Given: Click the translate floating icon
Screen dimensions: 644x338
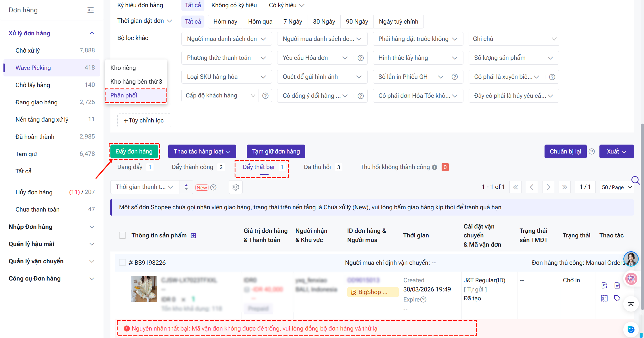Looking at the screenshot, I should click(x=631, y=279).
